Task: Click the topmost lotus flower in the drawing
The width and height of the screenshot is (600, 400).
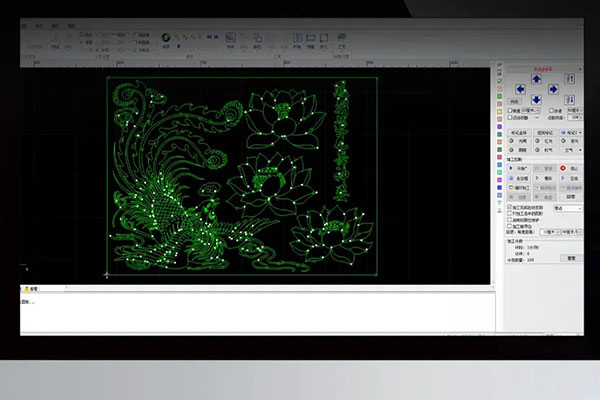Action: pos(284,119)
